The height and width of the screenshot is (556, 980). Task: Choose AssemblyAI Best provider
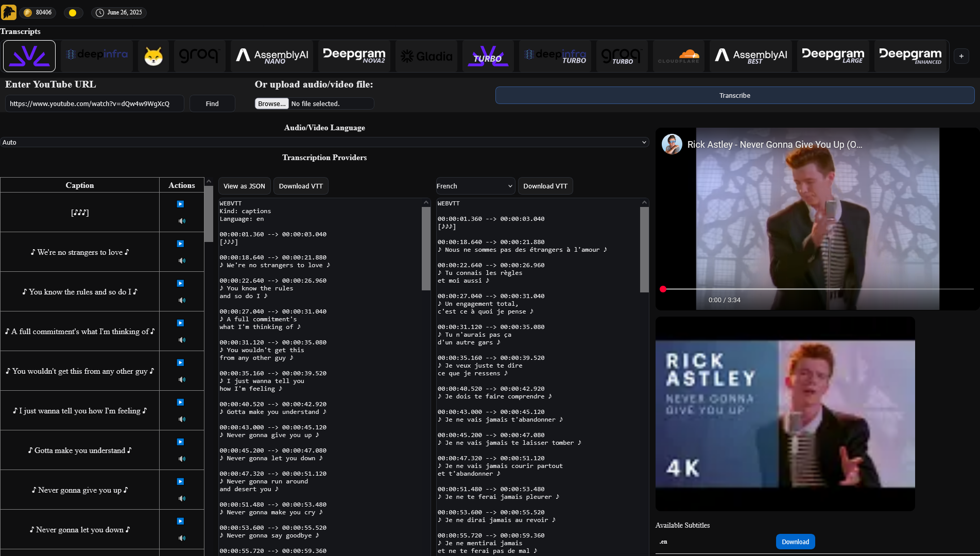pyautogui.click(x=751, y=56)
